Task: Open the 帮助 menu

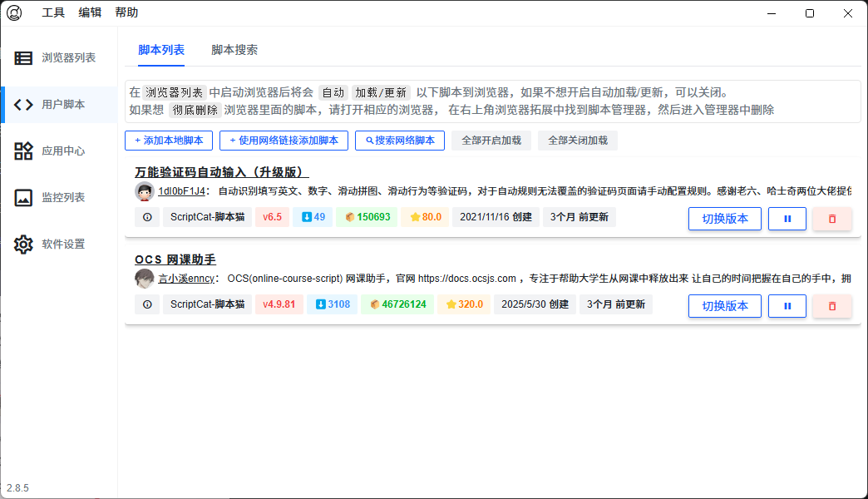Action: 126,12
